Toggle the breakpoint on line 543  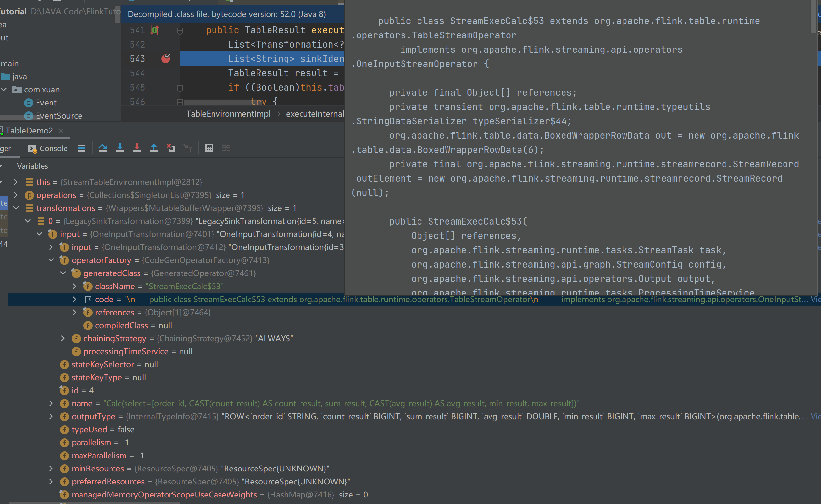coord(166,59)
